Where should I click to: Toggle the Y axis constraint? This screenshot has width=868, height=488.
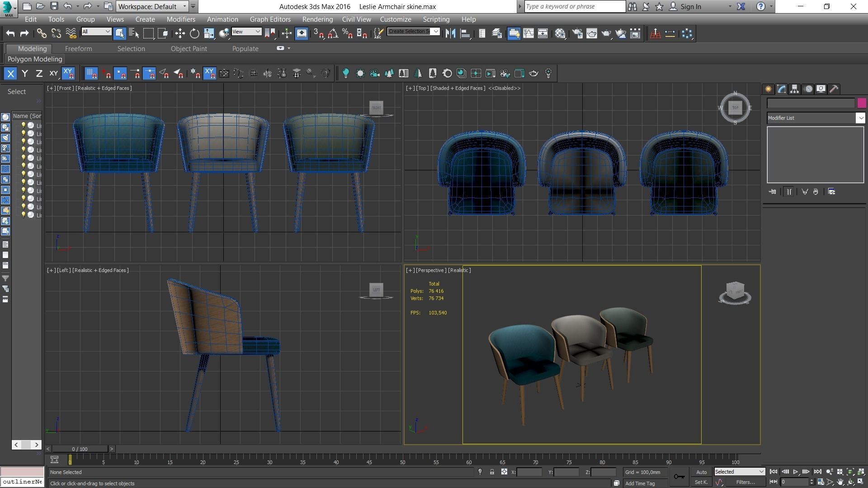[25, 73]
